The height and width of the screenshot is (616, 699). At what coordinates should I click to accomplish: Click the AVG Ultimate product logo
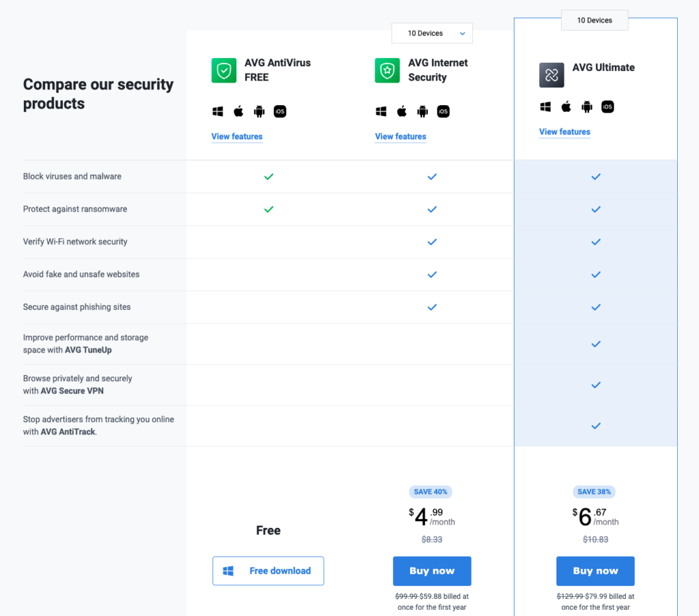552,75
